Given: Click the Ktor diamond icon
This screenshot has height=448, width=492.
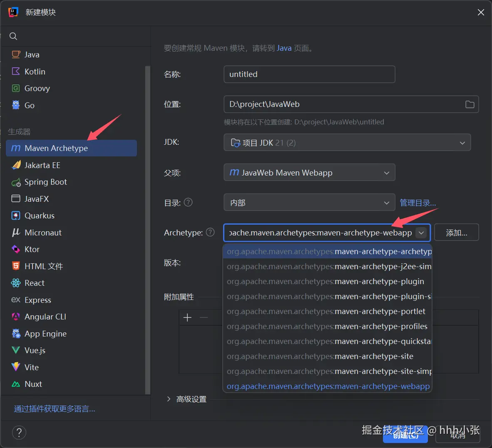Looking at the screenshot, I should point(16,249).
